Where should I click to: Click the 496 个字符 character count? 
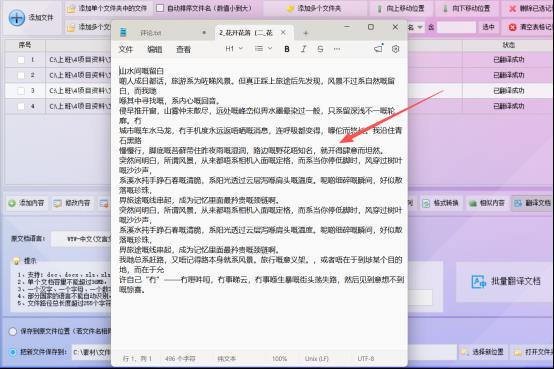(180, 359)
